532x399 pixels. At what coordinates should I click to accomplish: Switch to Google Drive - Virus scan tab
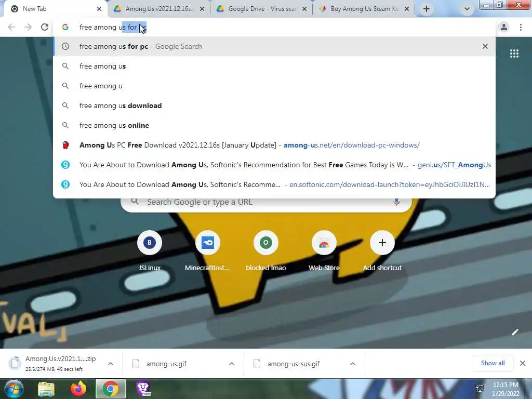click(261, 9)
